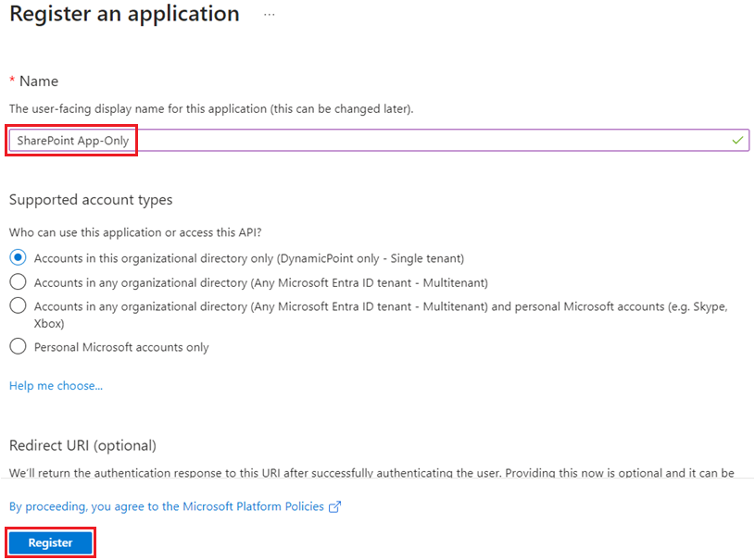Click the Redirect URI (optional) heading

(x=82, y=446)
